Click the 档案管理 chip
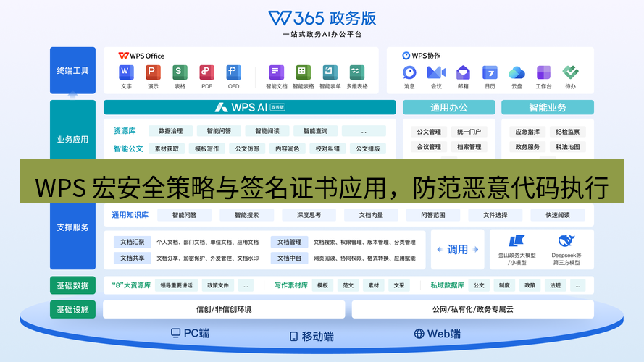 469,147
